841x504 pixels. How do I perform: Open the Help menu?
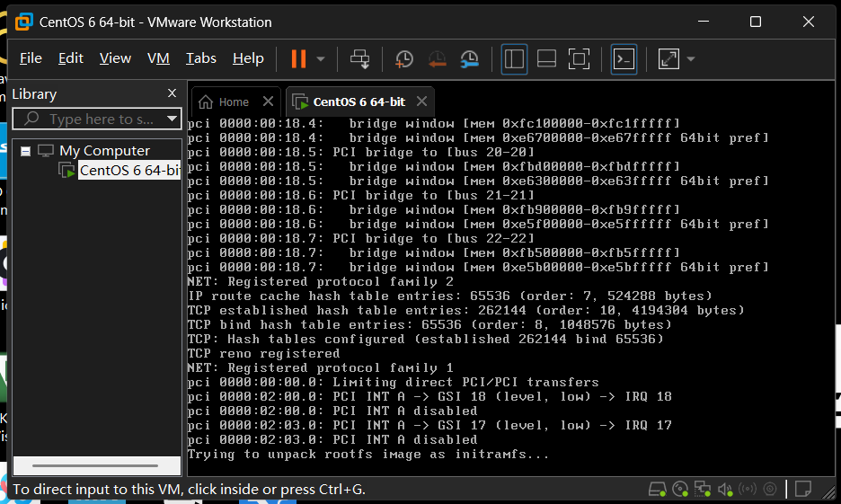click(248, 57)
